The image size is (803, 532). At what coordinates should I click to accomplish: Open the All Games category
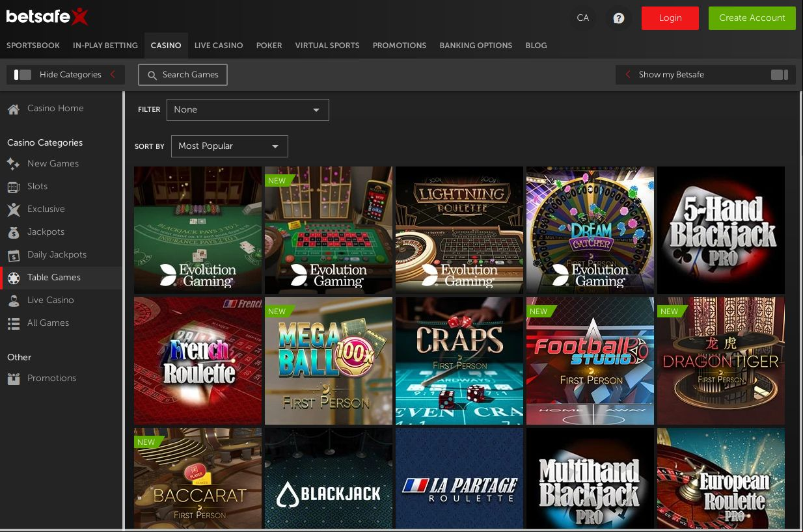pyautogui.click(x=48, y=323)
